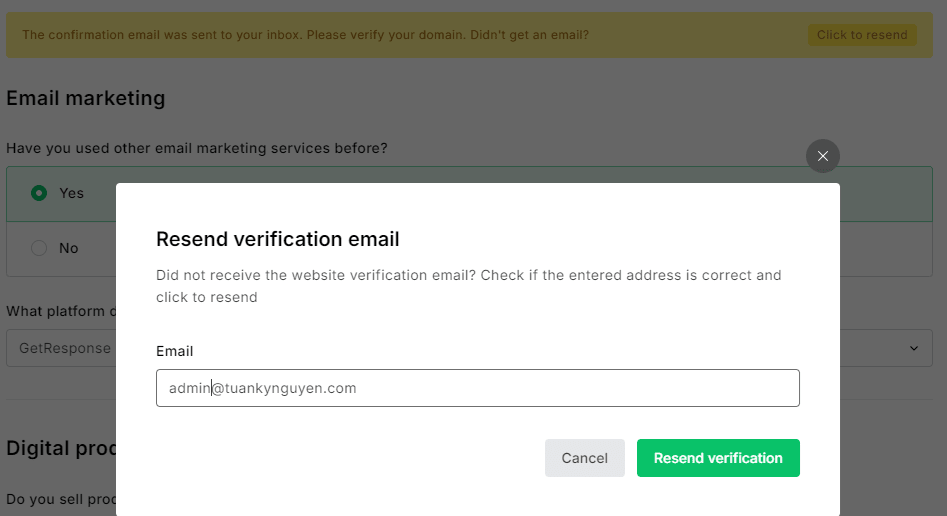
Task: Click the email marketing services question text
Action: (197, 148)
